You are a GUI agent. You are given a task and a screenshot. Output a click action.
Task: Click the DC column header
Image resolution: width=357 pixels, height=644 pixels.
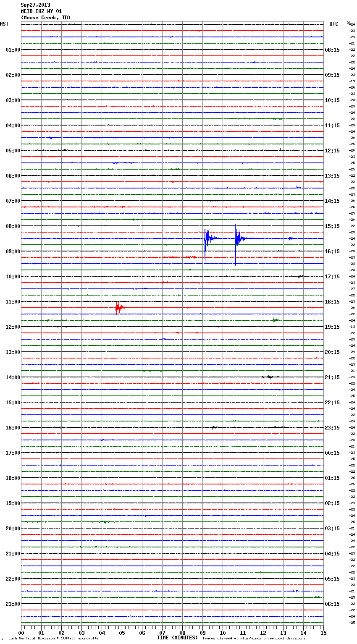click(x=349, y=22)
